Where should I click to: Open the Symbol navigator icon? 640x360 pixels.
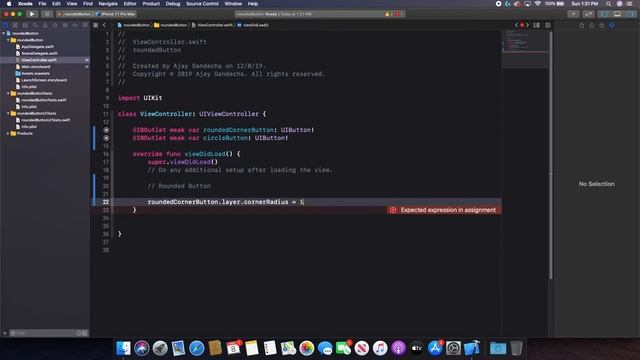[25, 25]
